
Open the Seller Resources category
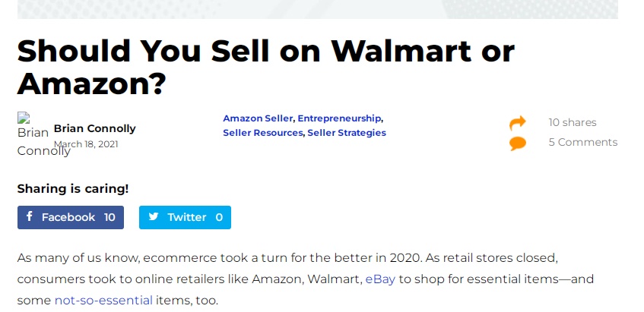[x=263, y=133]
